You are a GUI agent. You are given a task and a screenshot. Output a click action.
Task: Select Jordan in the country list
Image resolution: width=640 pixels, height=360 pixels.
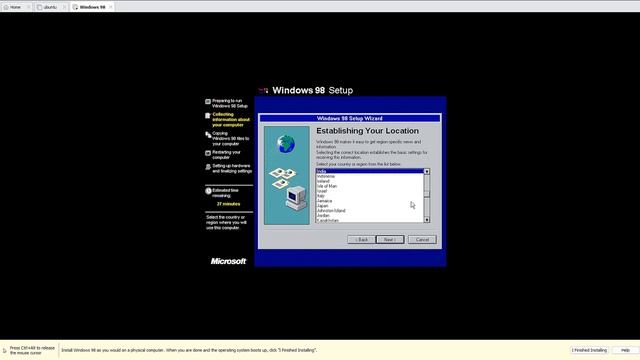(370, 216)
